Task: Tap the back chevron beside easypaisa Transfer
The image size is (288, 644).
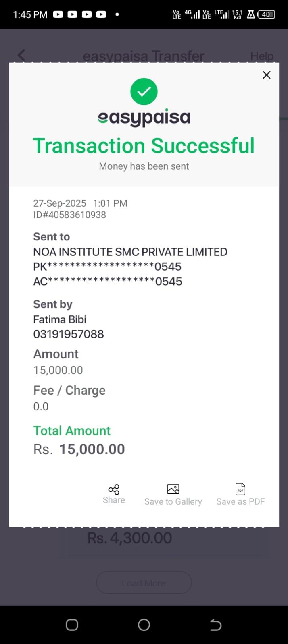Action: (21, 56)
